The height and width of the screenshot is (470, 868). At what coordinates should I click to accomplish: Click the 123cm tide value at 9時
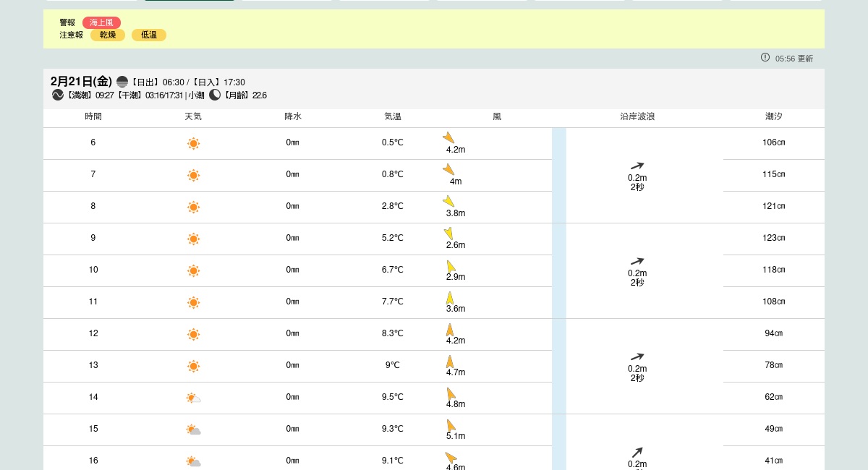[x=773, y=238]
